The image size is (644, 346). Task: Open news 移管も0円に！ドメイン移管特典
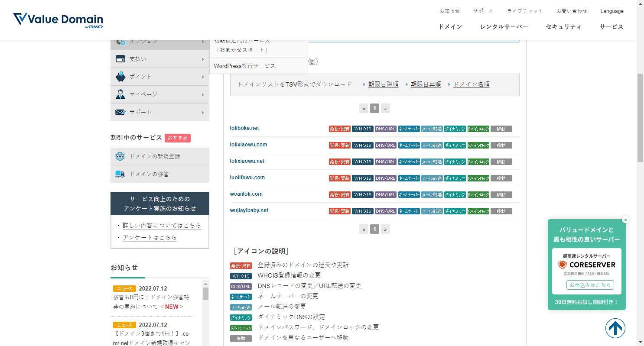click(151, 302)
